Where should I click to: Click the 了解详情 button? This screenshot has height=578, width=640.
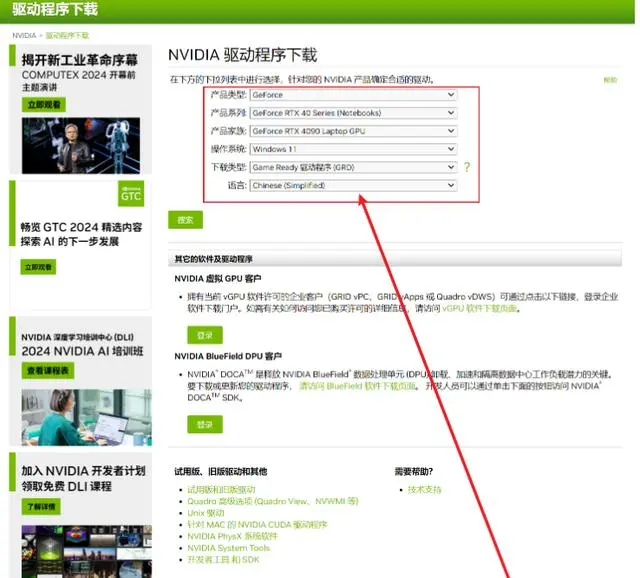41,507
